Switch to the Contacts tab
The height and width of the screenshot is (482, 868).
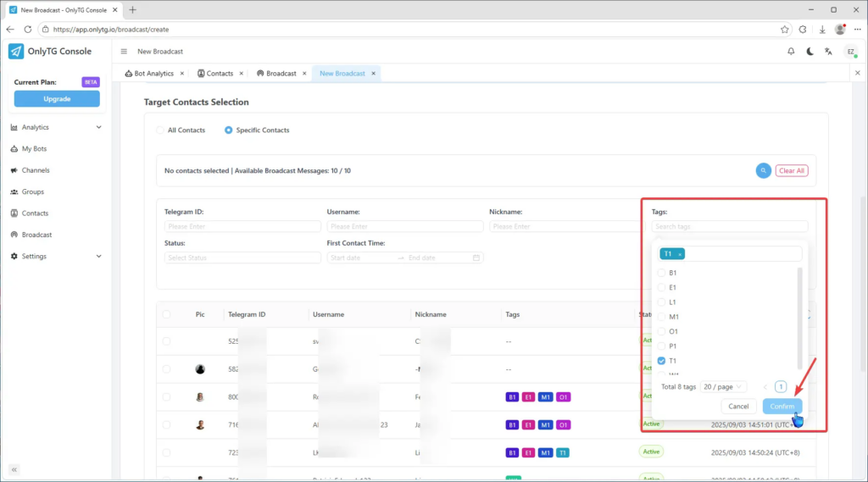coord(220,74)
